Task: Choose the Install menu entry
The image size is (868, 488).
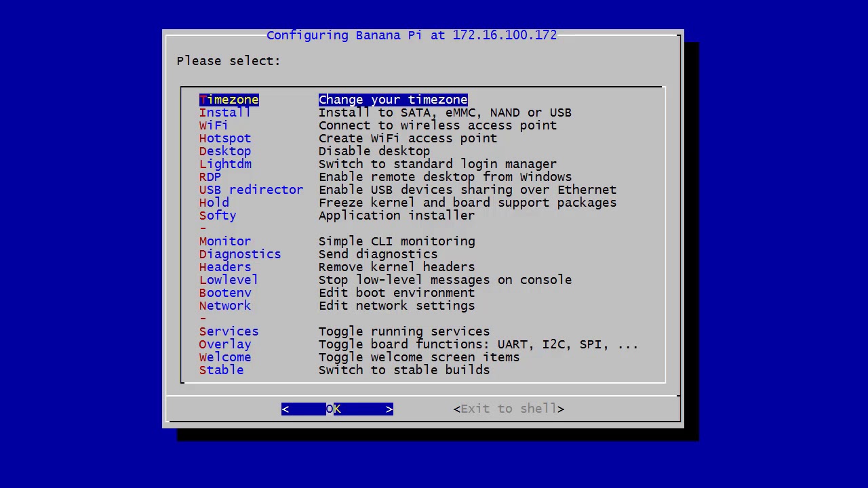Action: click(225, 113)
